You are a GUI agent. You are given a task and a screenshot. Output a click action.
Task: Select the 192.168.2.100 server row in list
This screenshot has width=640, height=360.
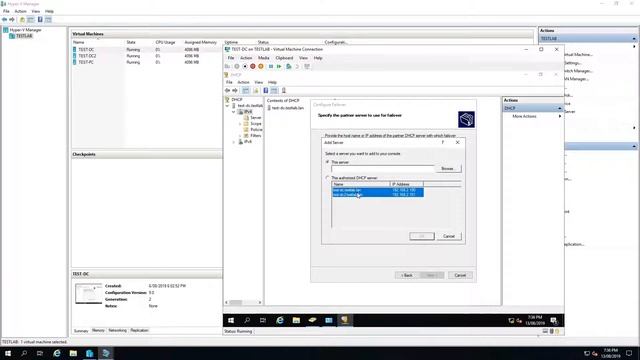378,190
